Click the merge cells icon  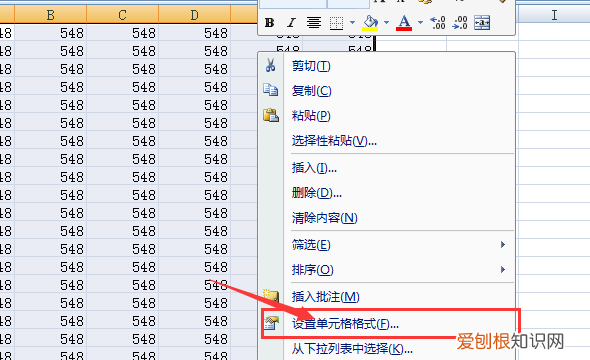(482, 23)
